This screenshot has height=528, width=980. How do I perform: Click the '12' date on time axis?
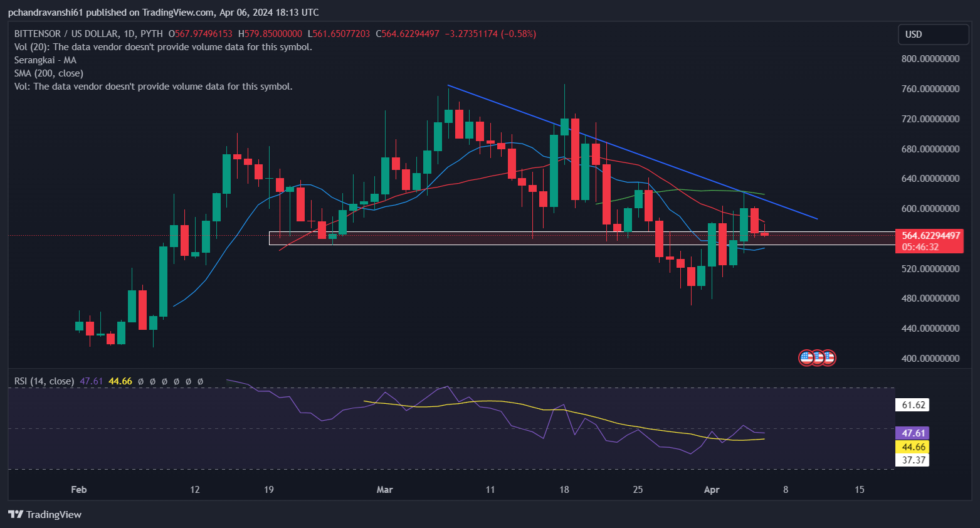pyautogui.click(x=195, y=490)
